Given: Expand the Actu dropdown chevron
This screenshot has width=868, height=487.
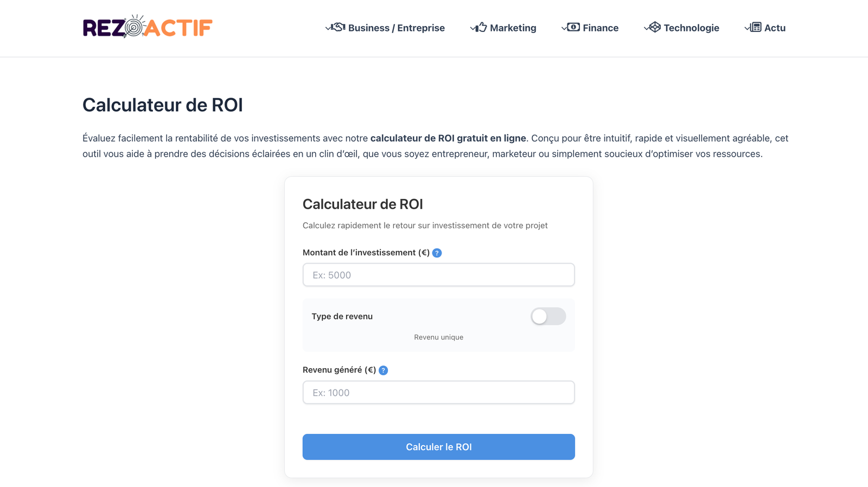Looking at the screenshot, I should tap(746, 27).
